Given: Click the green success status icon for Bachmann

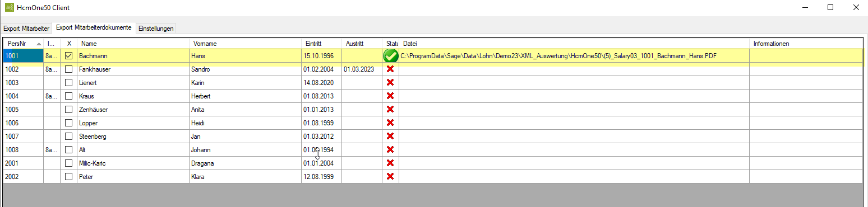Looking at the screenshot, I should 391,56.
